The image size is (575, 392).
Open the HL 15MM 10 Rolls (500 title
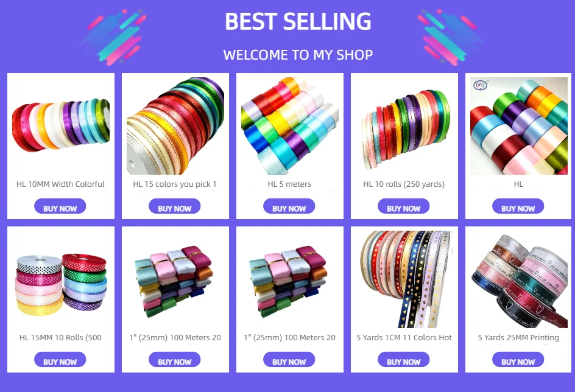60,337
